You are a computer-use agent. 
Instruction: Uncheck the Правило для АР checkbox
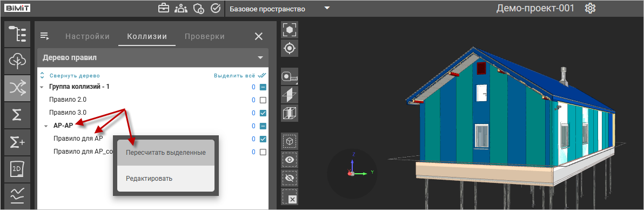[263, 139]
